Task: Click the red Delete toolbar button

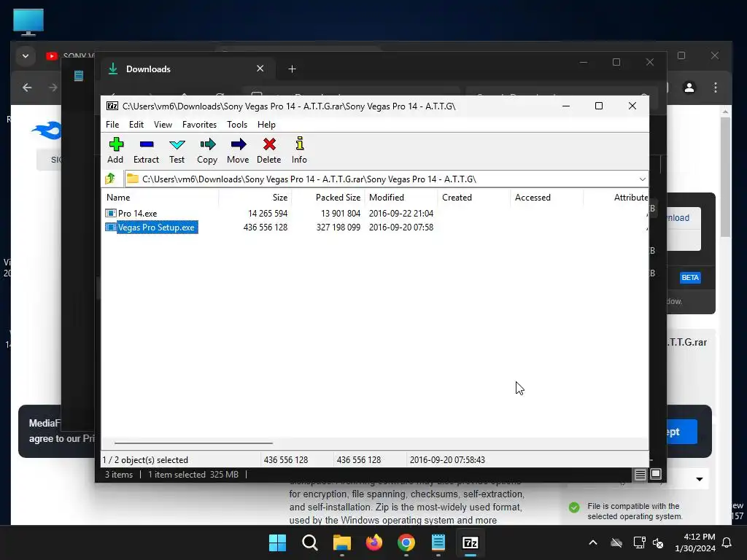Action: tap(268, 150)
